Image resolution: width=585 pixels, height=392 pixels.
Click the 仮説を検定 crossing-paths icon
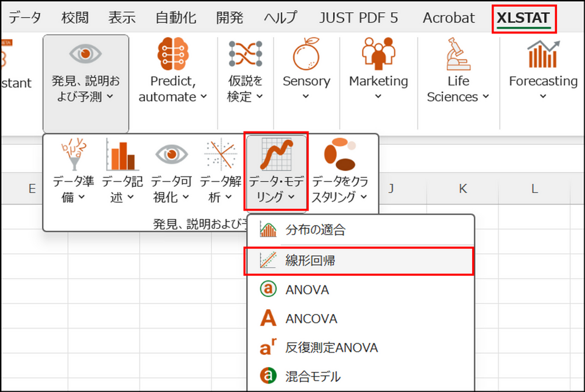(246, 54)
